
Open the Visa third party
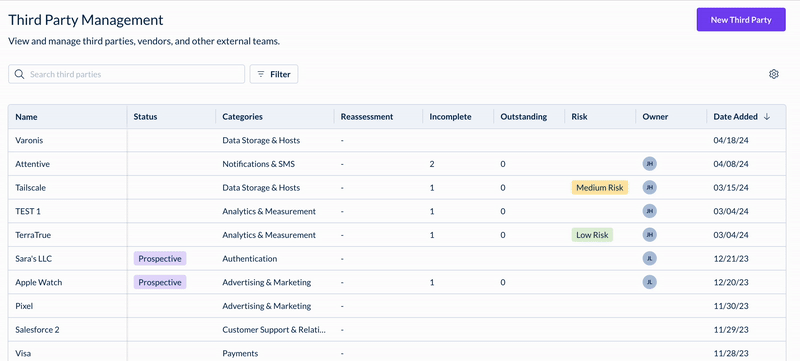click(x=23, y=353)
